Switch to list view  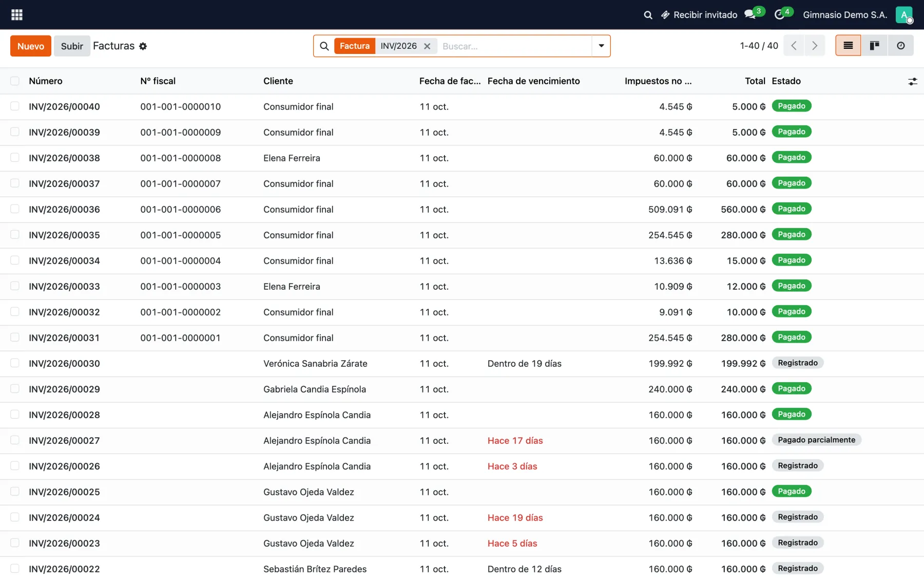tap(848, 46)
